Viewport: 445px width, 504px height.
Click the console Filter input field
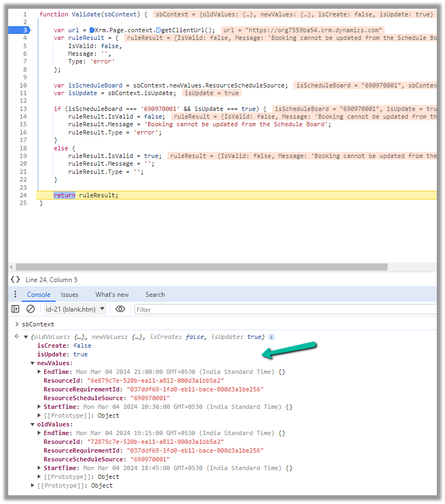(284, 309)
